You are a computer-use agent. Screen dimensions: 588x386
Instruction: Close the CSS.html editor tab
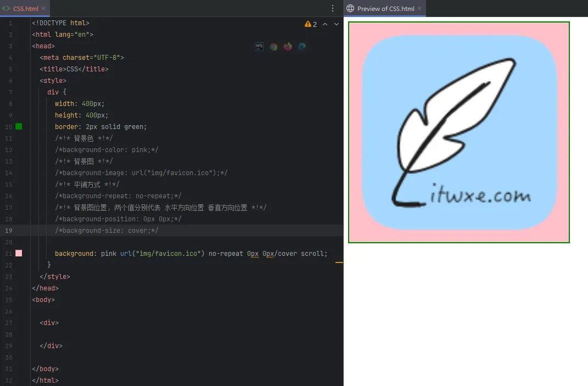(43, 8)
